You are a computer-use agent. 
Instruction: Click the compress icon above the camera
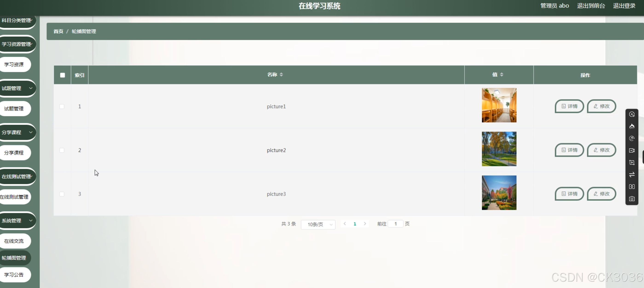pos(632,186)
